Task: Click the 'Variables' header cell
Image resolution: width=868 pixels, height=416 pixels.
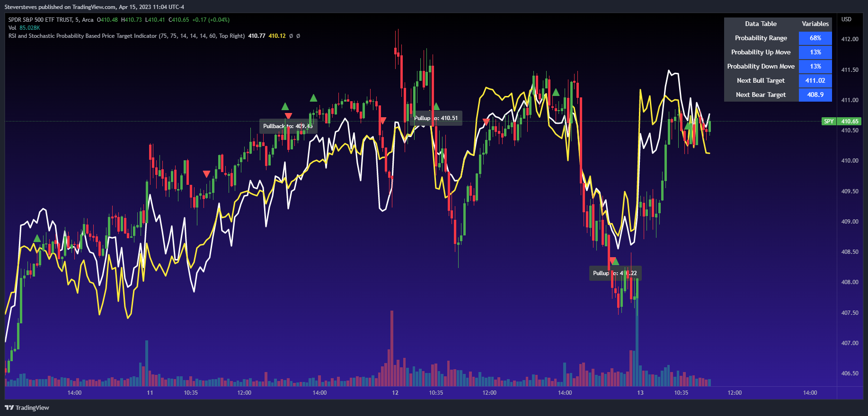Action: (x=815, y=24)
